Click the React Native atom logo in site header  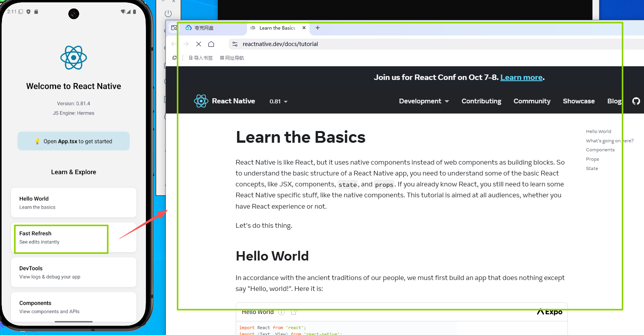[201, 101]
